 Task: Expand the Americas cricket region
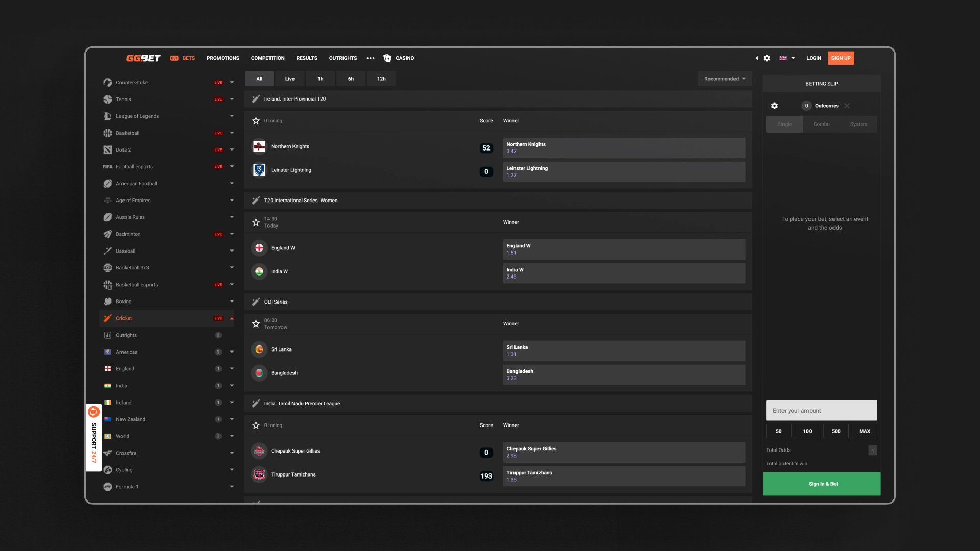point(232,352)
